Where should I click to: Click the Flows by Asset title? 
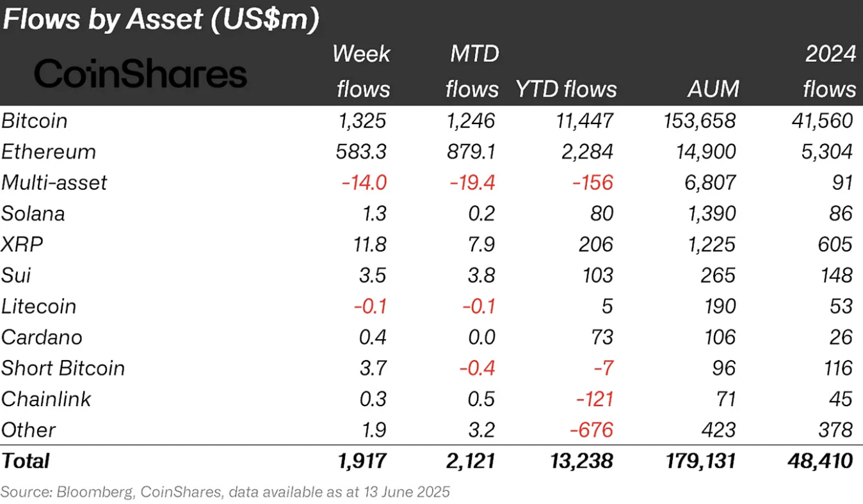tap(160, 20)
